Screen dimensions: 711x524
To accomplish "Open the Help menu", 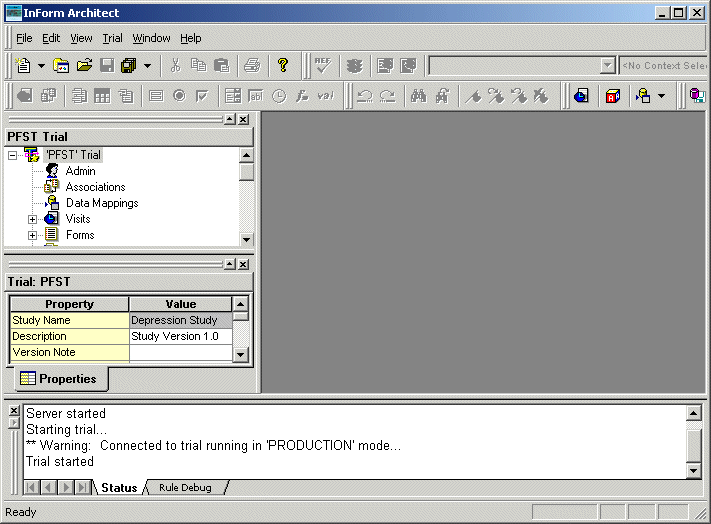I will [190, 39].
